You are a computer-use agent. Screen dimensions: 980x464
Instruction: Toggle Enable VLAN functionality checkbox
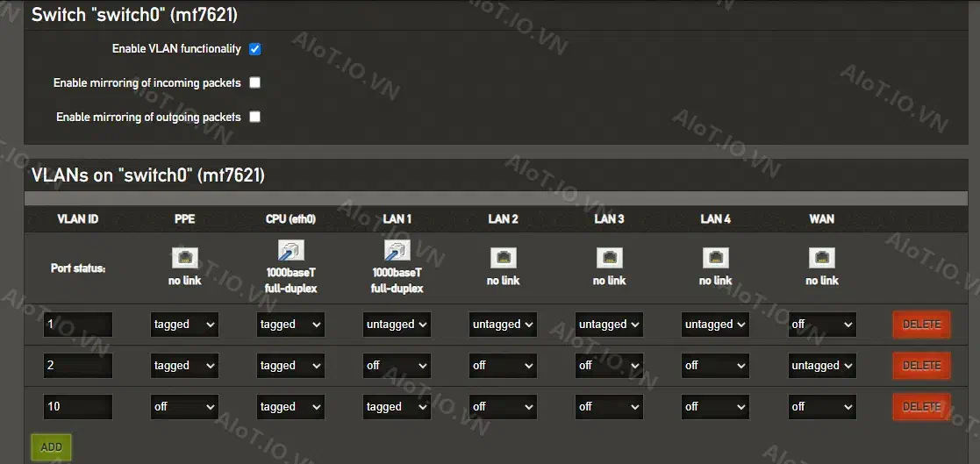(x=255, y=49)
